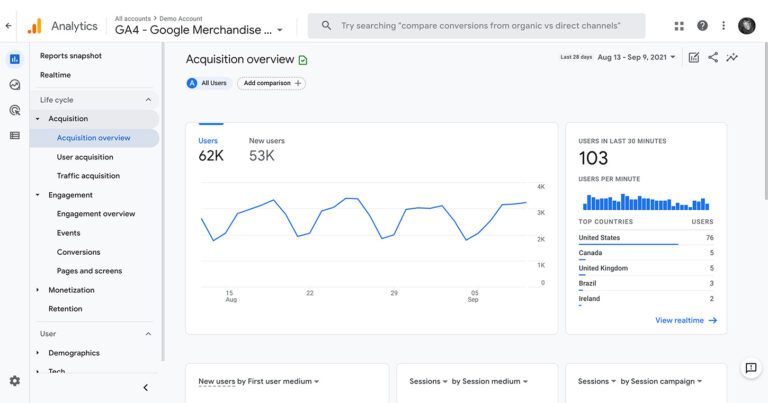
Task: Click the user profile avatar
Action: (746, 25)
